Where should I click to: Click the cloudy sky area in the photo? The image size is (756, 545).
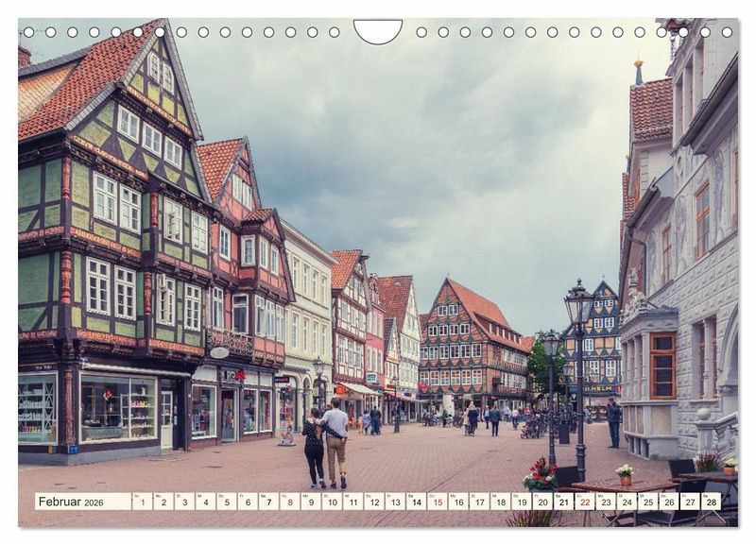pyautogui.click(x=425, y=142)
